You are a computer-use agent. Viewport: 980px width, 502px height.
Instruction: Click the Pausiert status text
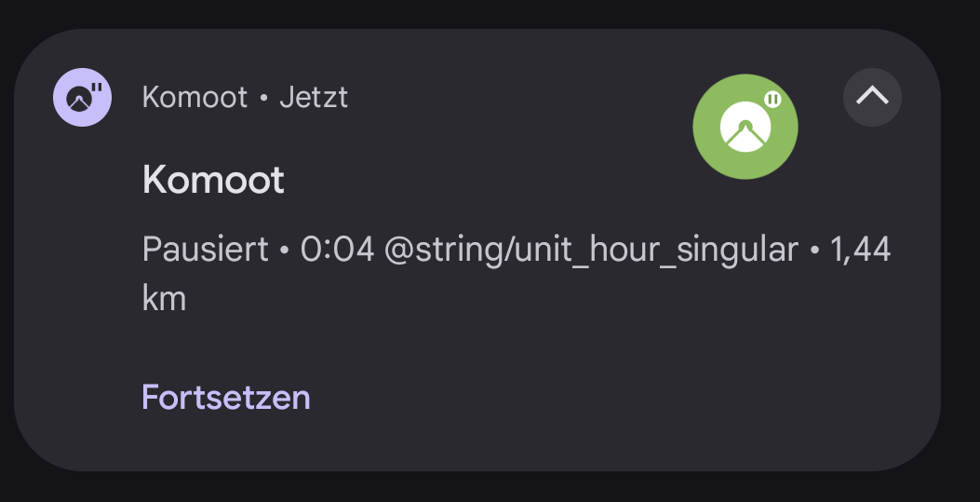point(205,250)
